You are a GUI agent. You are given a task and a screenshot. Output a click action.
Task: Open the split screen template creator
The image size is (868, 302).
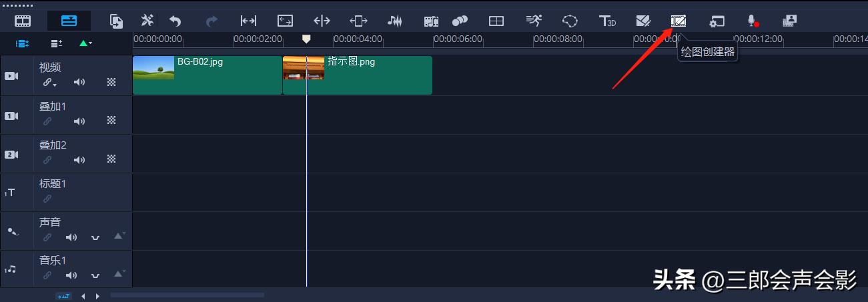point(496,21)
